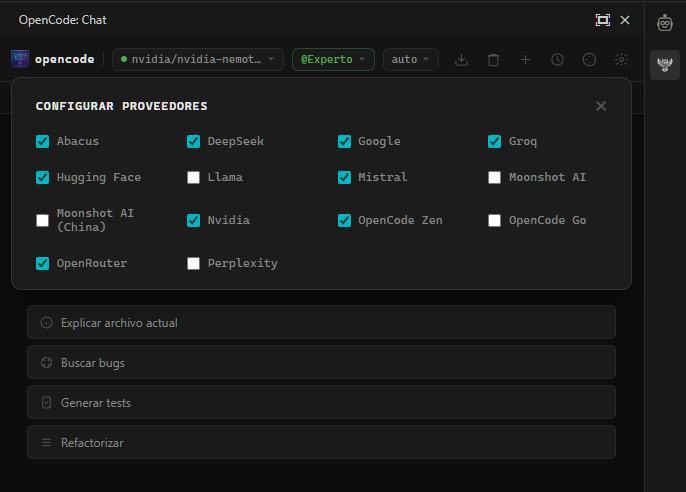Click Explicar archivo actual suggestion
Image resolution: width=686 pixels, height=492 pixels.
(322, 322)
